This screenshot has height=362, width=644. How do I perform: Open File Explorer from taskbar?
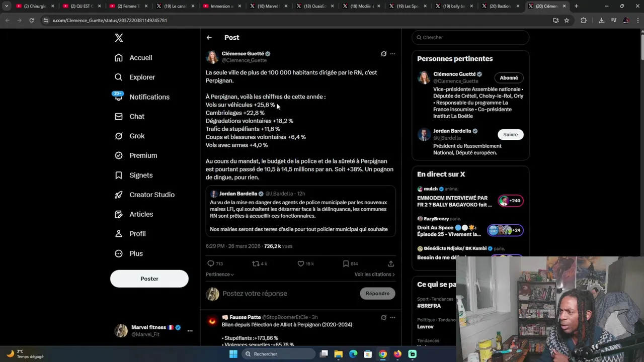click(339, 354)
